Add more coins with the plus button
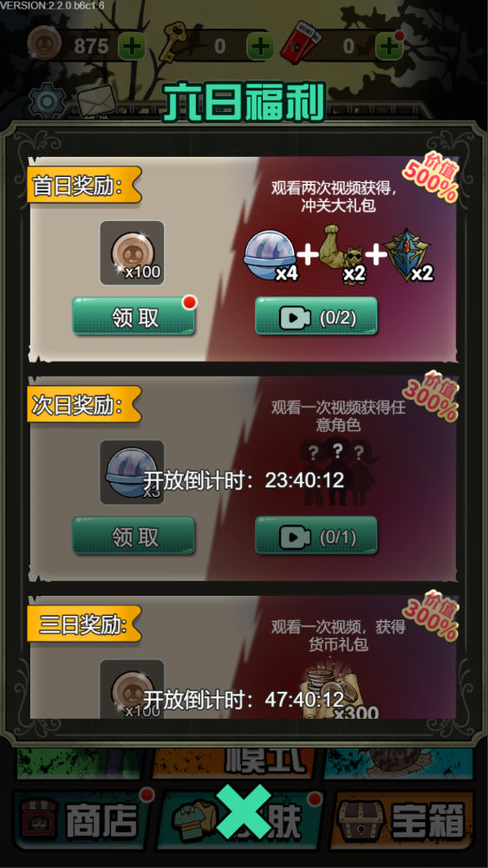This screenshot has width=488, height=868. click(x=132, y=46)
